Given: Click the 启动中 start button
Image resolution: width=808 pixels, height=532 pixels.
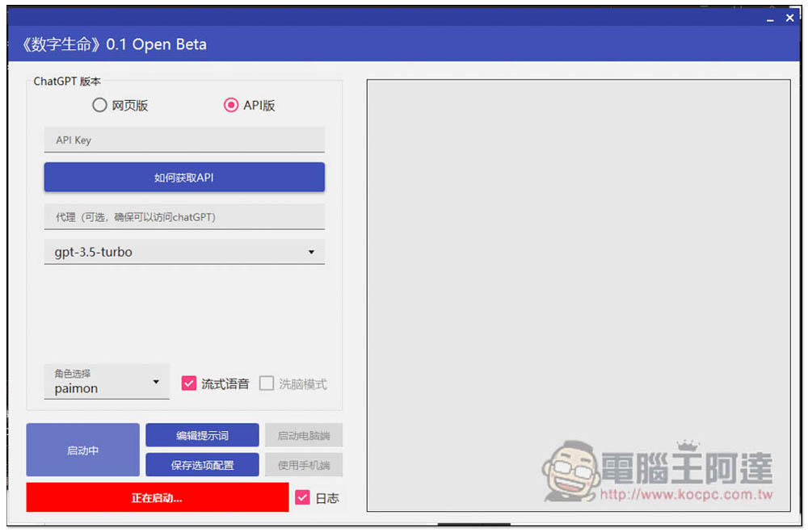Looking at the screenshot, I should pos(82,450).
